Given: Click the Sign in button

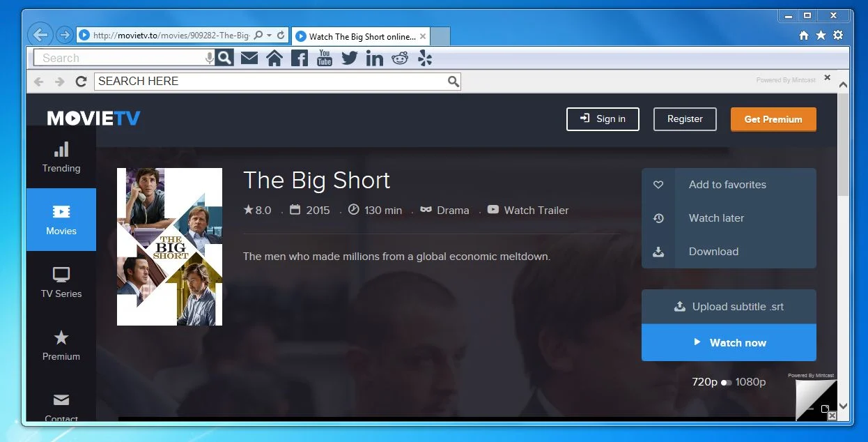Looking at the screenshot, I should coord(603,119).
